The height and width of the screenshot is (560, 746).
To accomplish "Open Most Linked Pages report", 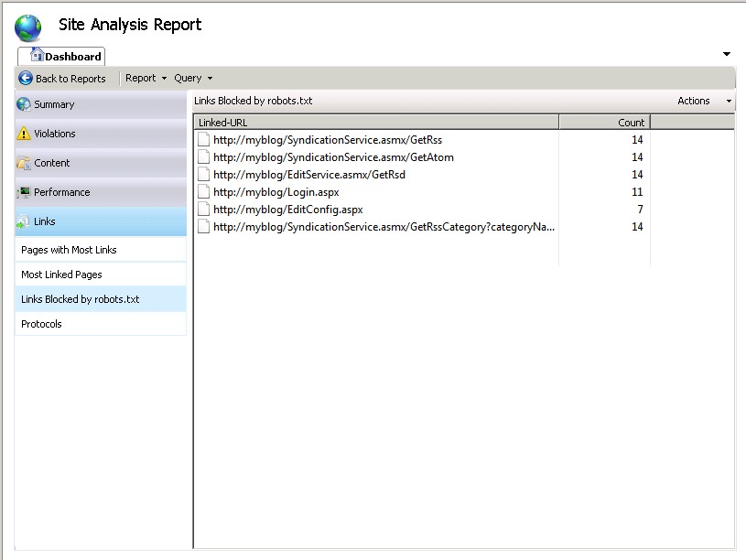I will (x=101, y=275).
